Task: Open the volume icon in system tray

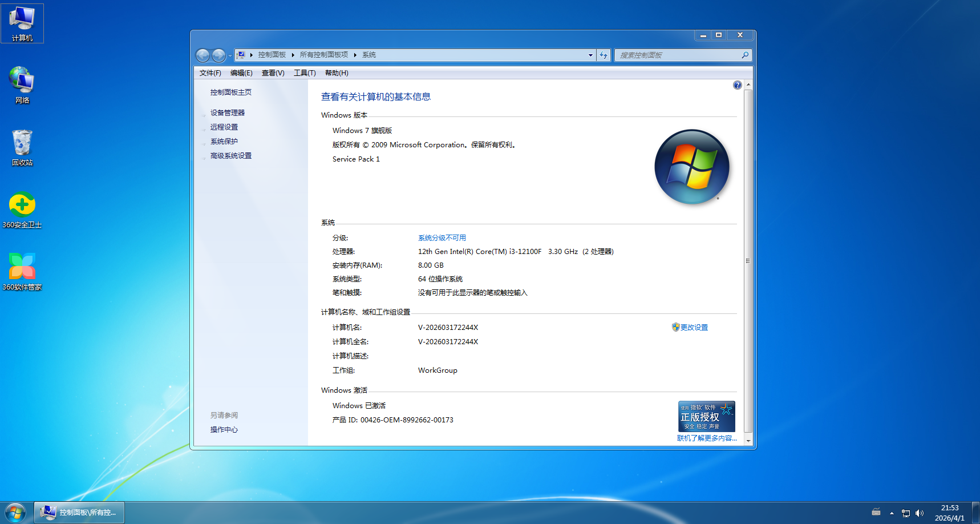Action: tap(920, 513)
